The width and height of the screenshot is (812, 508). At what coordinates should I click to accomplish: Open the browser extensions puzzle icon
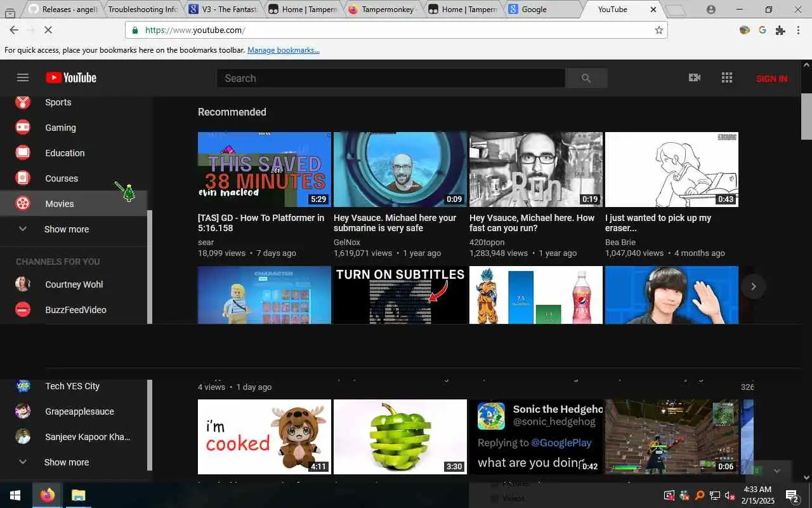(x=780, y=30)
